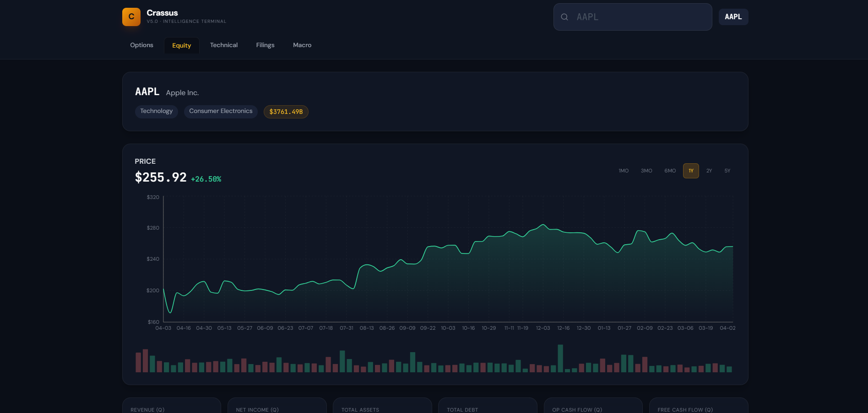Click the Crassus logo icon

pos(131,16)
